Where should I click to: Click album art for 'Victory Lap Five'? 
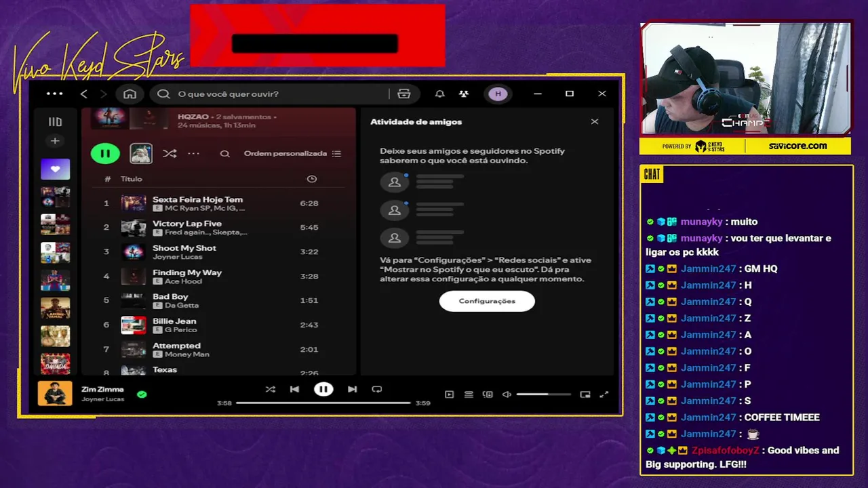[134, 228]
